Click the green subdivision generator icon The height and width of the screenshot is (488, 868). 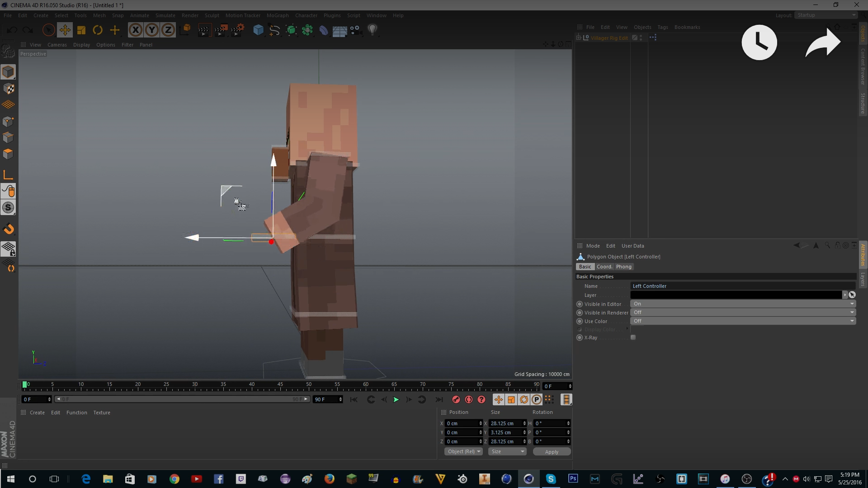pos(291,30)
